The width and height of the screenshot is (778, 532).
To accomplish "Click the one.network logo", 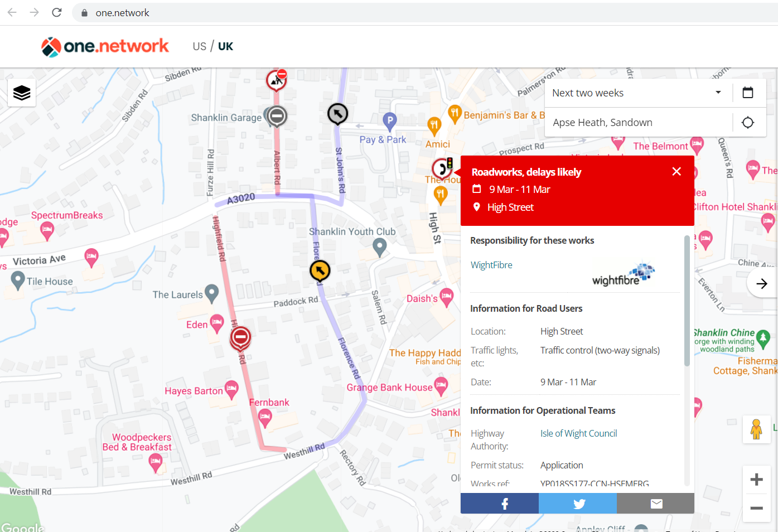I will 105,46.
